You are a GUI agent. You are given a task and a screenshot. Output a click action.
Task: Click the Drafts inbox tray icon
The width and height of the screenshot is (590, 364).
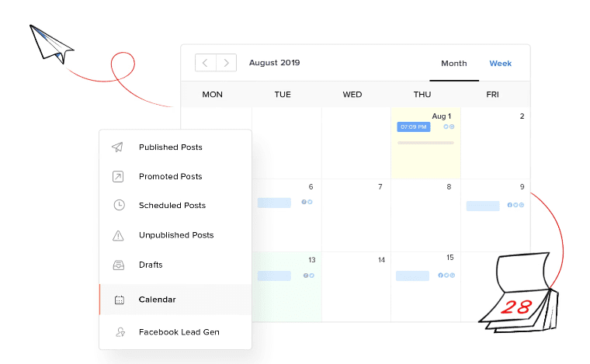tap(119, 265)
